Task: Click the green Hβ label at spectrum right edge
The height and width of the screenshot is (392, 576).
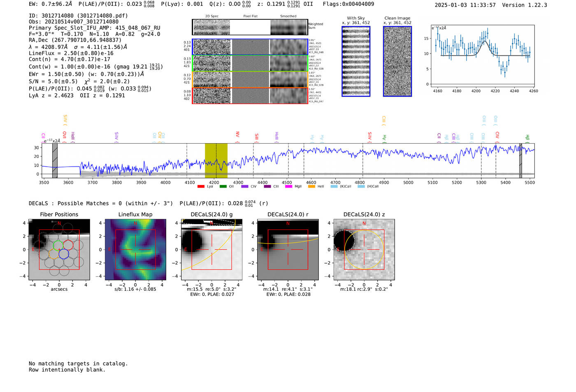Action: click(x=527, y=139)
